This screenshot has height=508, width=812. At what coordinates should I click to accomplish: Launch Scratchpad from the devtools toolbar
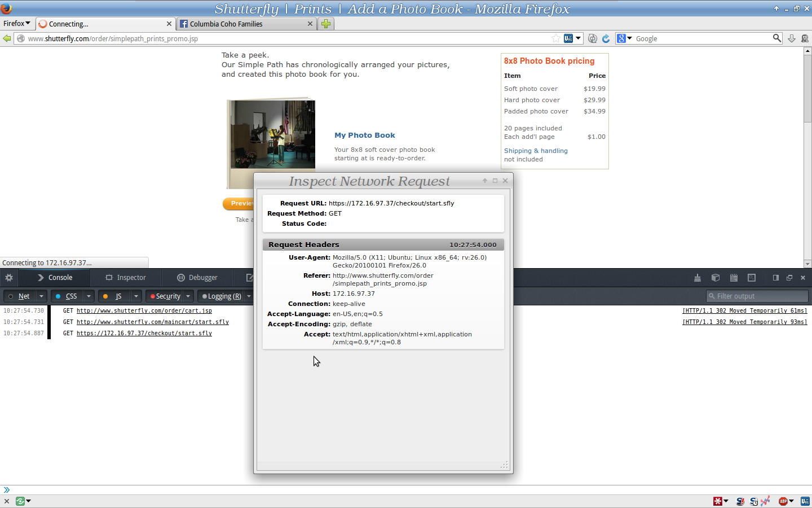point(734,277)
